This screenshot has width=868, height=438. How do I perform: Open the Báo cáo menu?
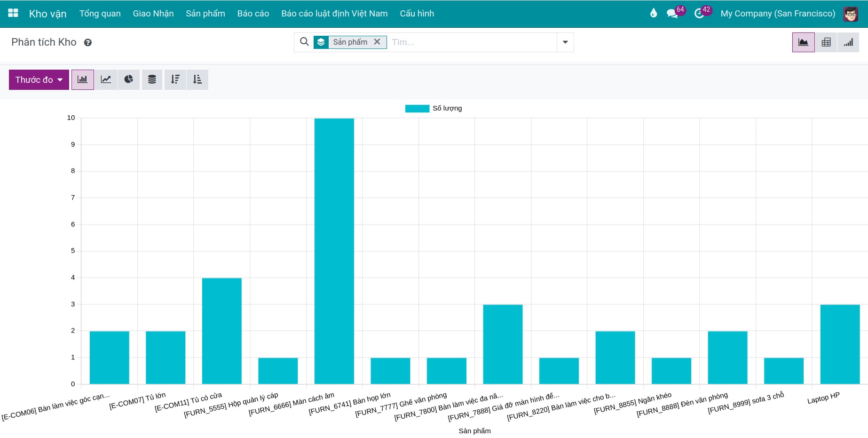click(x=253, y=14)
